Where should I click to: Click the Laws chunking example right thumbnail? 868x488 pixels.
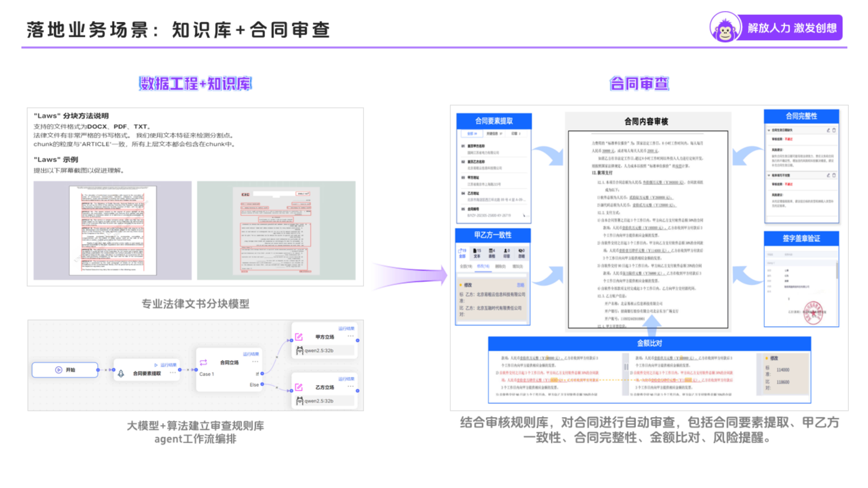coord(276,230)
